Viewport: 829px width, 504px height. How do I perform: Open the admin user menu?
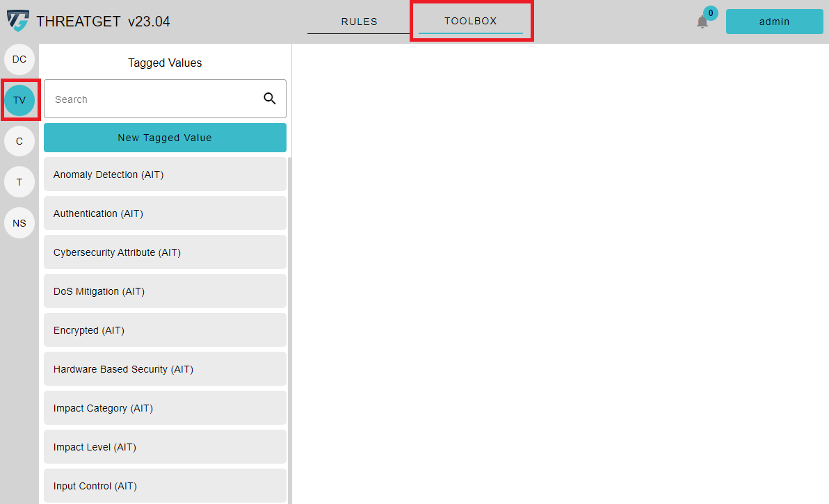point(774,22)
